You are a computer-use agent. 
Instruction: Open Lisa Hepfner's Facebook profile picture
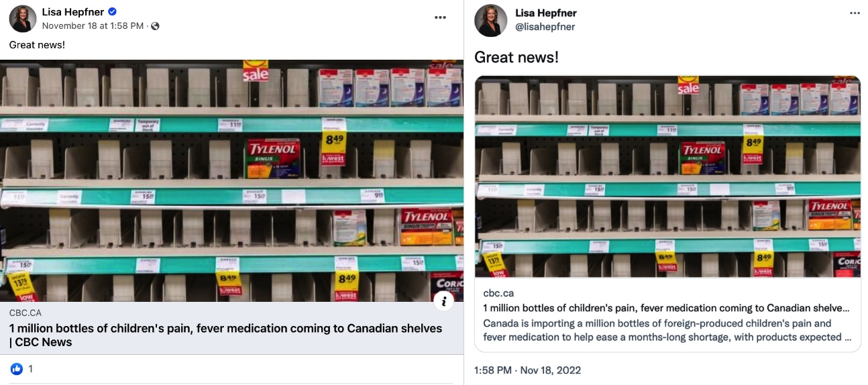(x=22, y=19)
